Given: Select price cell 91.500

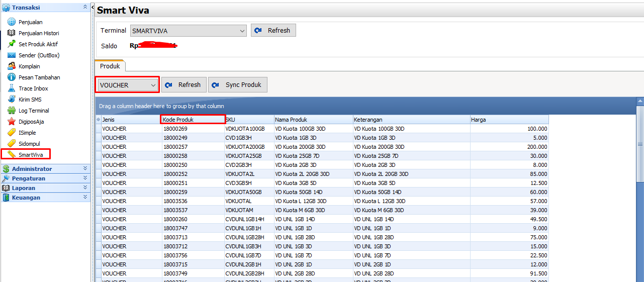Looking at the screenshot, I should pos(509,273).
